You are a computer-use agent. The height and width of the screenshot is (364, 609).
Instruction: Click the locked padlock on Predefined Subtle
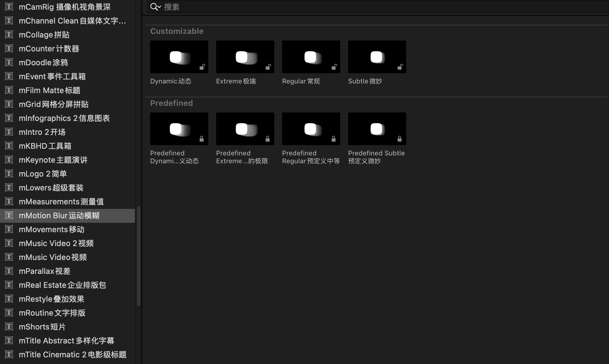point(400,139)
